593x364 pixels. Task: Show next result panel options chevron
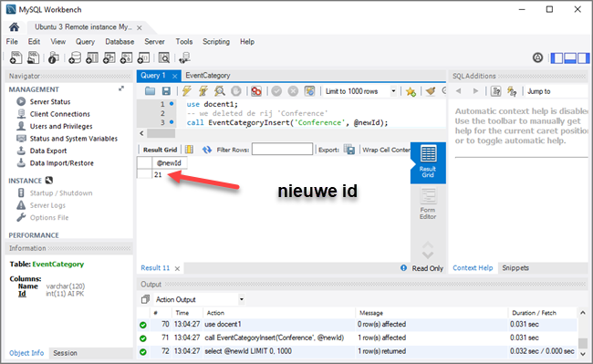point(428,255)
